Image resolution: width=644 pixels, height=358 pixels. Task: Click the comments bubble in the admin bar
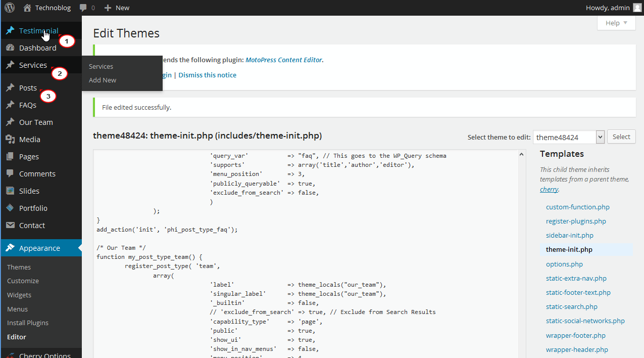[x=82, y=8]
